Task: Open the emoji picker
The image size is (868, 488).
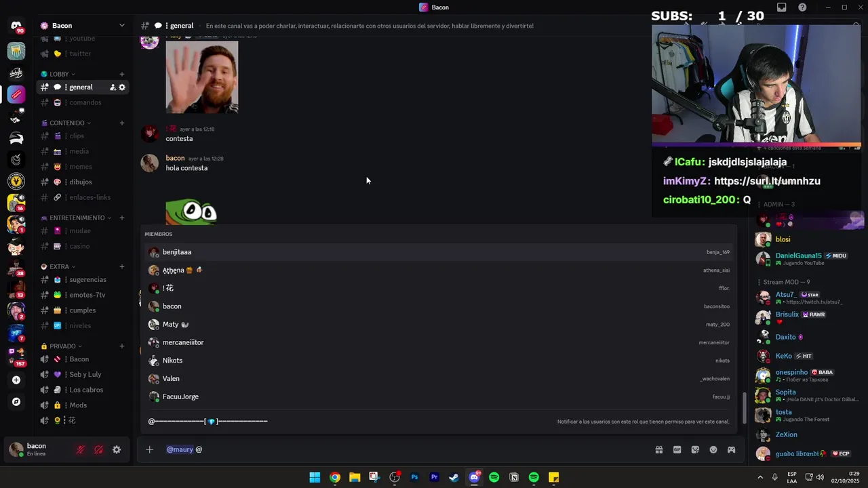Action: click(713, 449)
